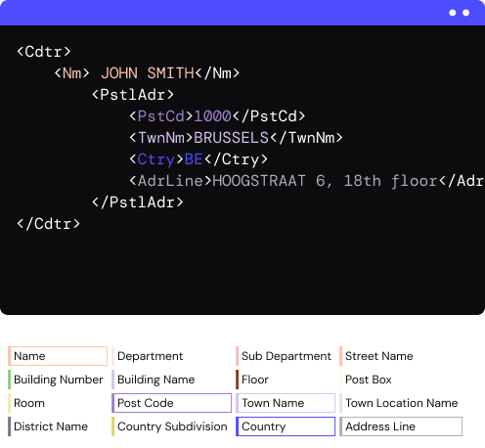485x448 pixels.
Task: Click the opening <TwnNm> tag
Action: coord(161,138)
